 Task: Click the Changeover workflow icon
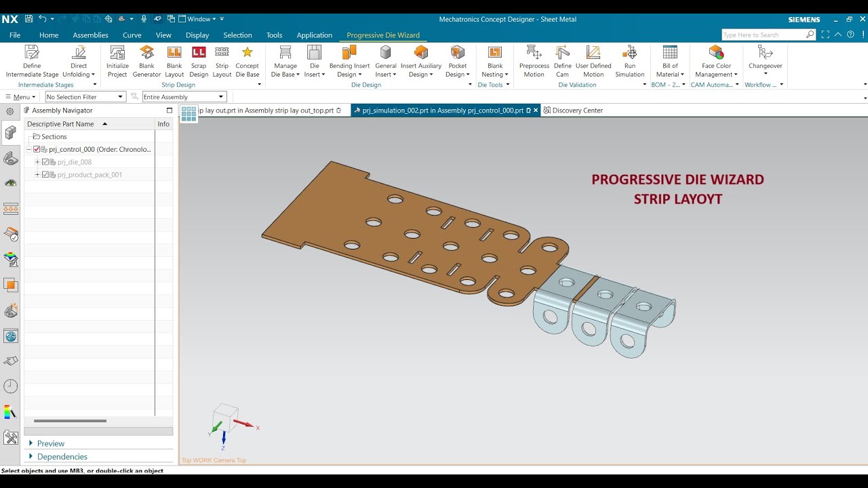pyautogui.click(x=766, y=52)
